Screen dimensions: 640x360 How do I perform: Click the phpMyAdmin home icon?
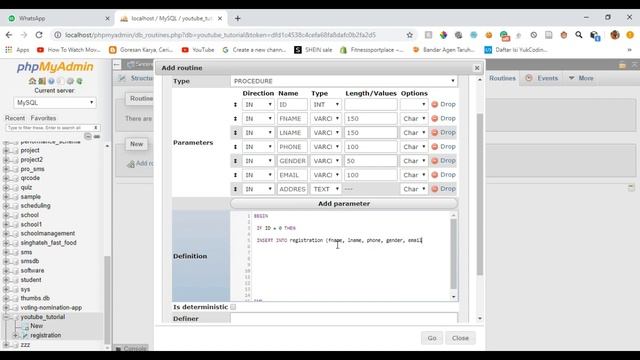coord(32,81)
